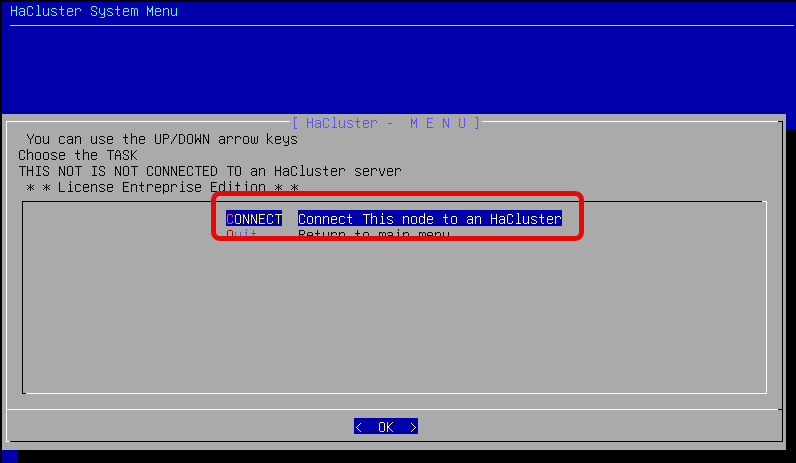Select the CONNECT menu entry
Screen dimensions: 796x463
[254, 218]
